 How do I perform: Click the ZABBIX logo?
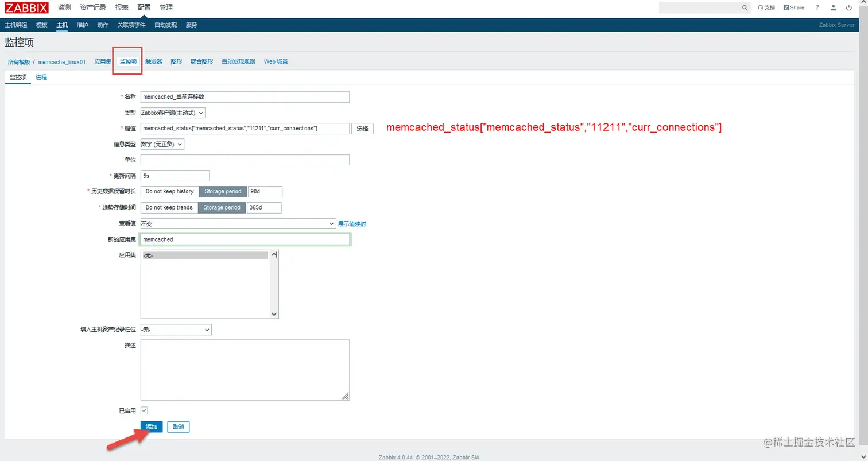(26, 7)
